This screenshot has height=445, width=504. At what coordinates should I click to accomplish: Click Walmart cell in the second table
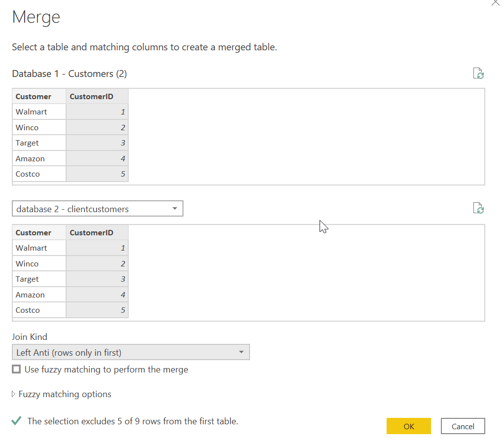coord(39,248)
